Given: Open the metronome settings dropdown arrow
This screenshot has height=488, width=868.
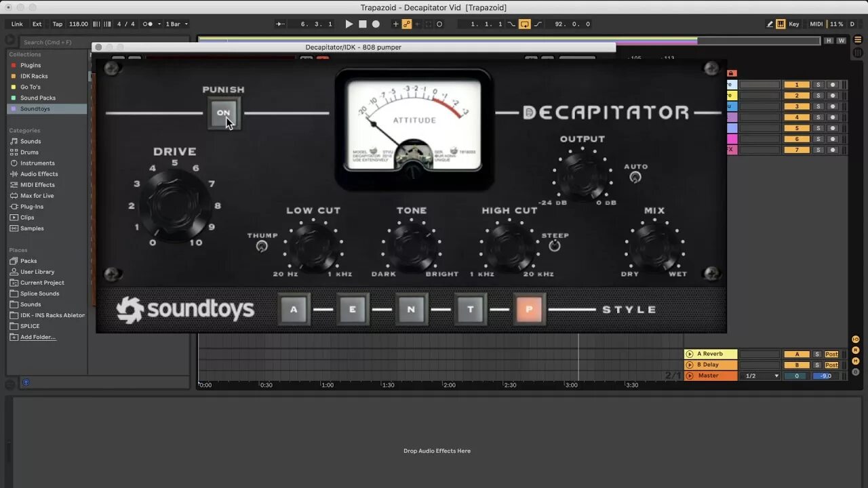Looking at the screenshot, I should coord(159,24).
